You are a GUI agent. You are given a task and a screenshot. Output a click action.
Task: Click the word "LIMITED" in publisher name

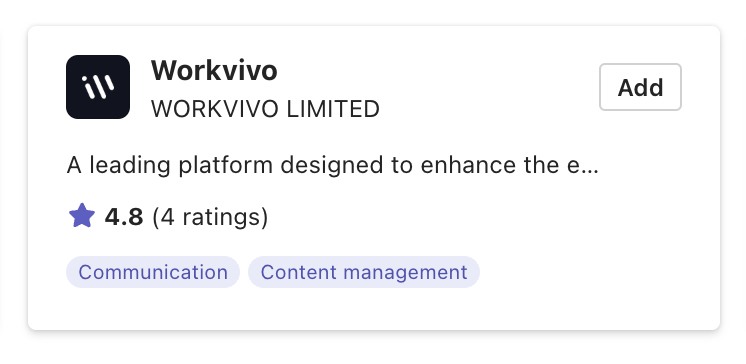(x=333, y=109)
